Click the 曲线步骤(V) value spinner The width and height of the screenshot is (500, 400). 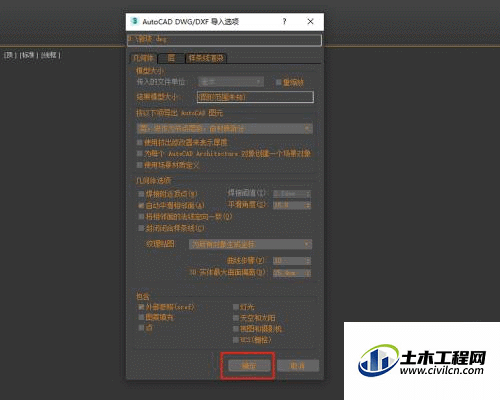point(292,261)
